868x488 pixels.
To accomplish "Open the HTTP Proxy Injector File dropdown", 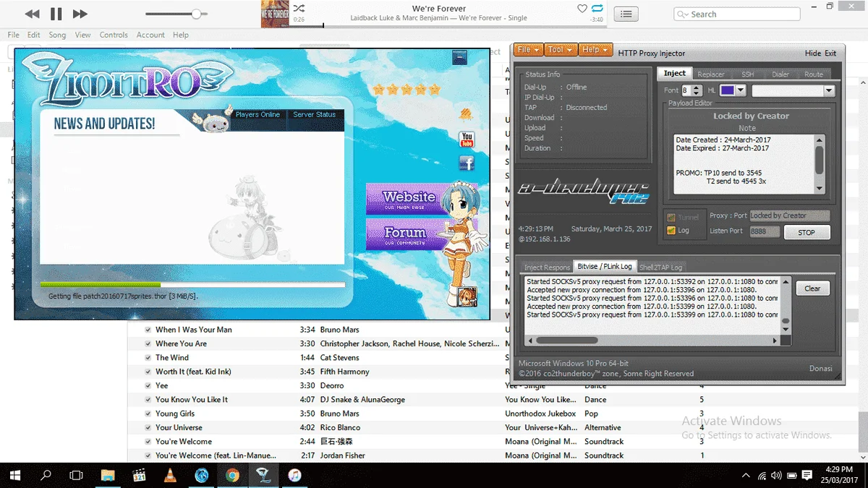I will (527, 49).
